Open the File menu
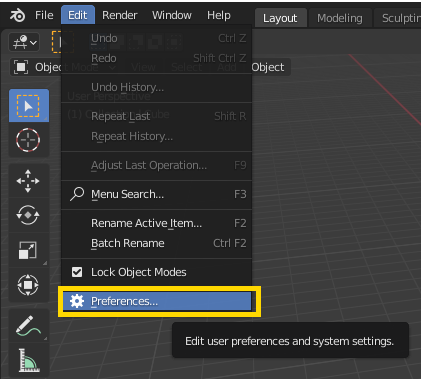The width and height of the screenshot is (421, 379). click(x=44, y=15)
